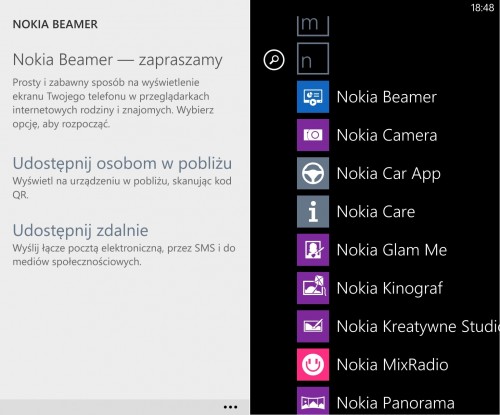
Task: Select 'Udostępnij osobom w pobliżu' option
Action: tap(122, 163)
